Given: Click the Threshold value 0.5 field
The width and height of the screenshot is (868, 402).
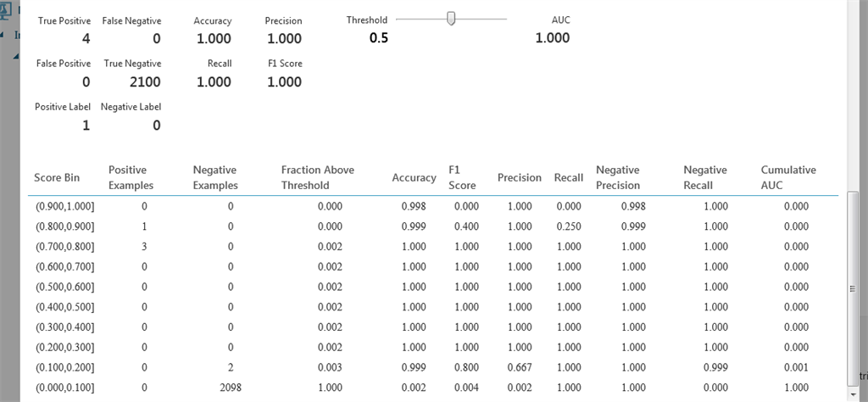Looking at the screenshot, I should click(x=378, y=38).
